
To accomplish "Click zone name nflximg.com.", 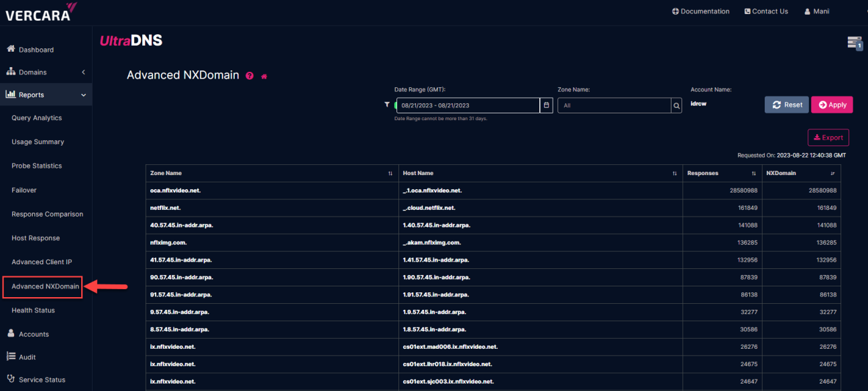I will click(168, 243).
